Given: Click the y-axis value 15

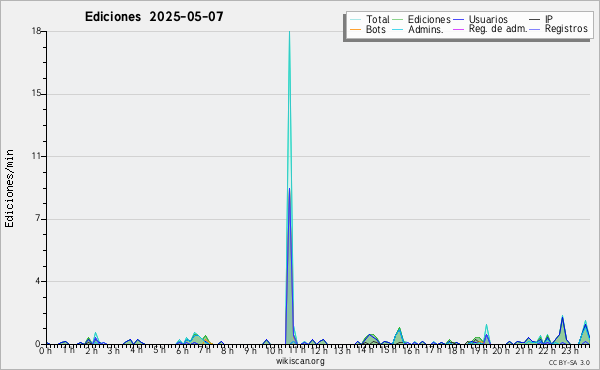Looking at the screenshot, I should (x=36, y=94).
